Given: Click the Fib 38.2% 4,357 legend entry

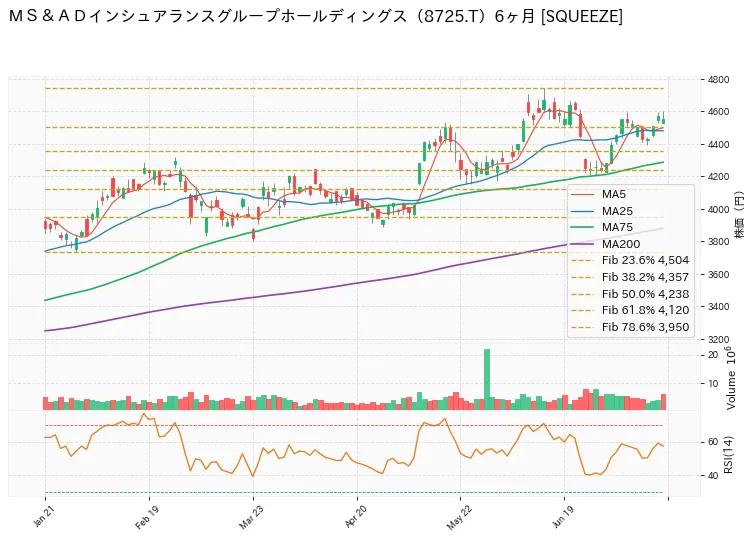Looking at the screenshot, I should pyautogui.click(x=631, y=277).
